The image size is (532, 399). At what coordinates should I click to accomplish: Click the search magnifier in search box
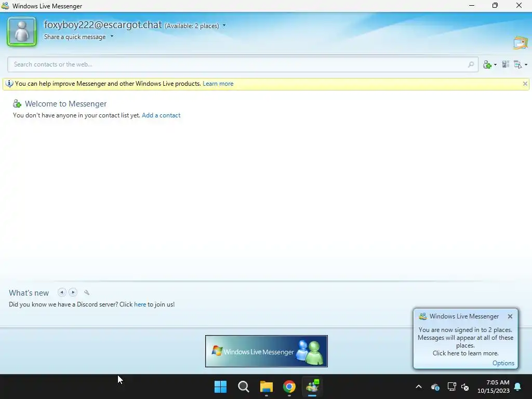471,64
